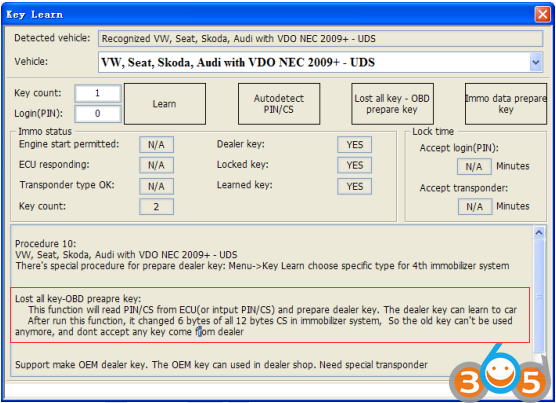Close the Key Learn window
The height and width of the screenshot is (403, 556).
pos(543,15)
